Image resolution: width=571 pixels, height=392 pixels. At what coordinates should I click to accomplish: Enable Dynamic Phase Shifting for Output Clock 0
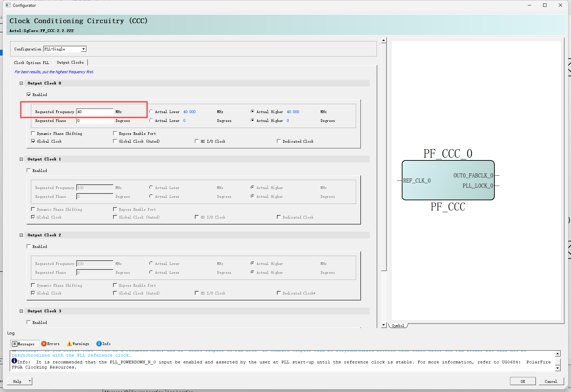click(33, 134)
